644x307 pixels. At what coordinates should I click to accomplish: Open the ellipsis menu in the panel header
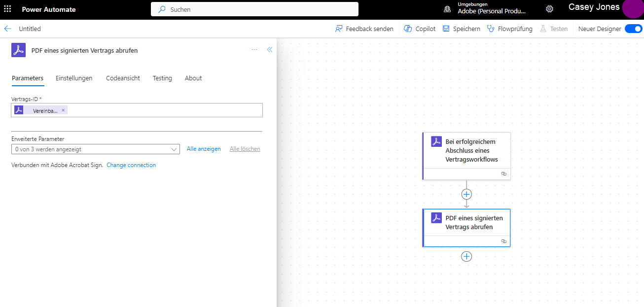point(254,49)
